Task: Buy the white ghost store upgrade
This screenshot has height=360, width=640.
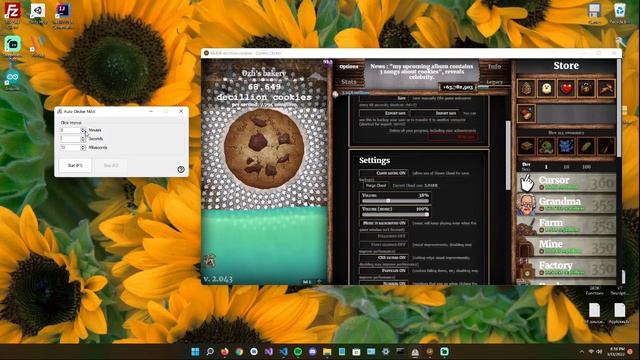Action: tap(547, 88)
